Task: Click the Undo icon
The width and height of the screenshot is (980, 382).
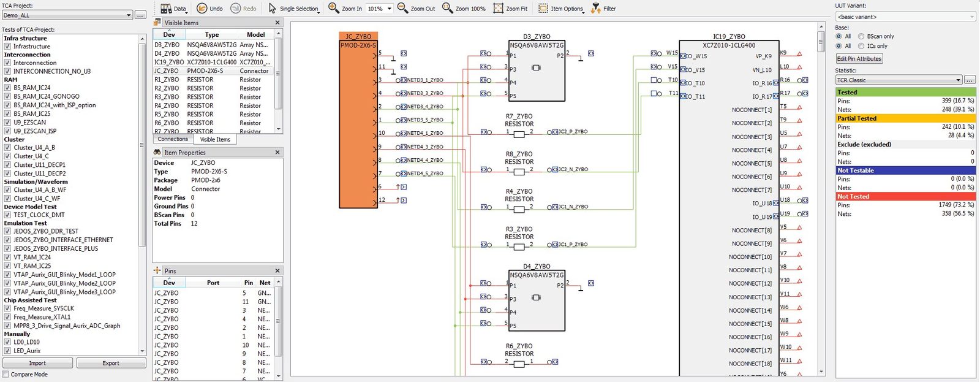Action: [x=202, y=9]
